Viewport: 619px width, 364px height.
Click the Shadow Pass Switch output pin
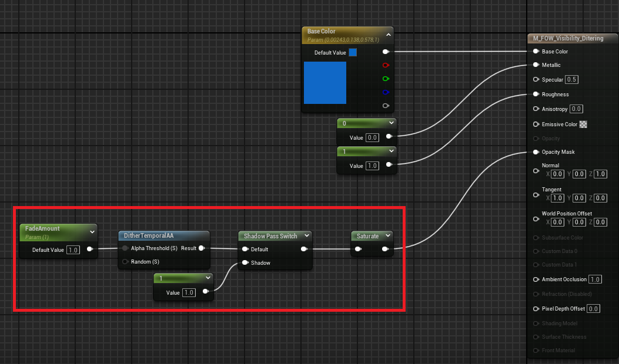pos(304,249)
